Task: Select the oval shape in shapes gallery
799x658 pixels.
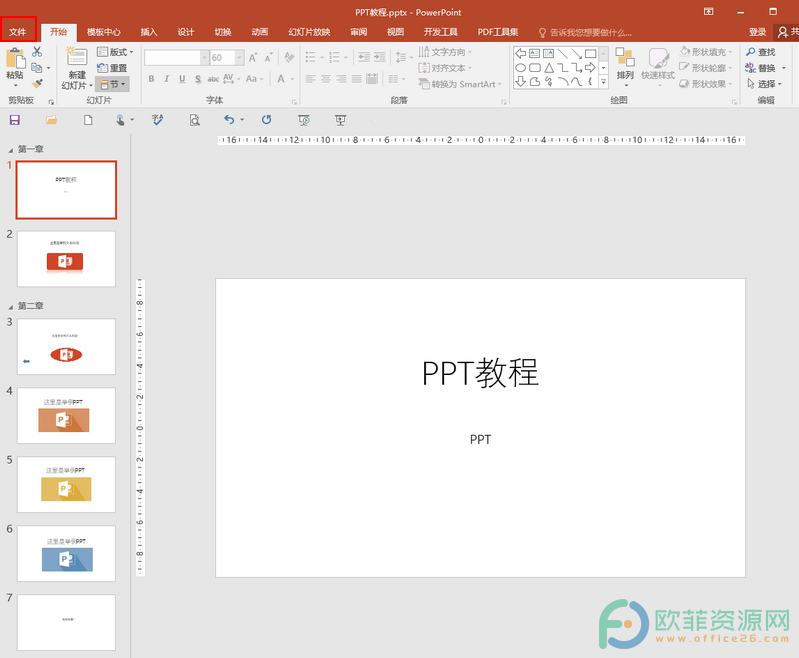Action: pos(520,67)
